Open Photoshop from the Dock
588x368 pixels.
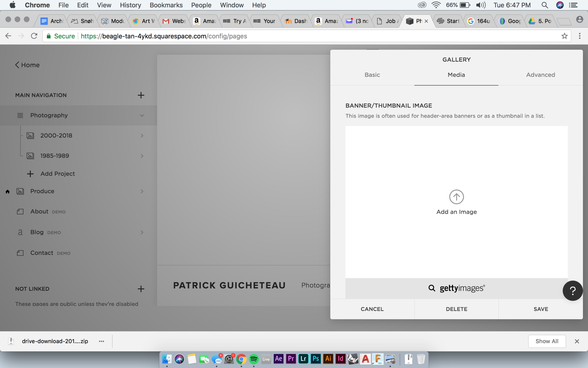coord(315,359)
